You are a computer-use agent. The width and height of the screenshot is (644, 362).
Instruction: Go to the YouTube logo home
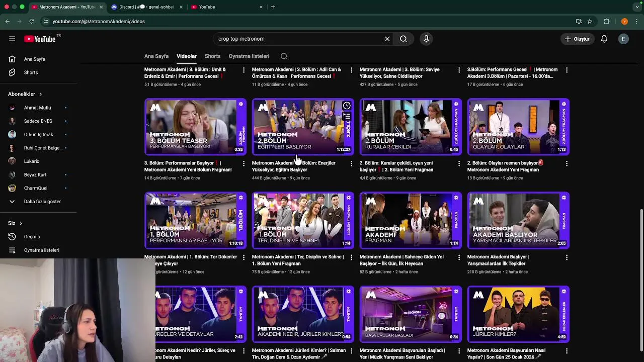pyautogui.click(x=40, y=39)
